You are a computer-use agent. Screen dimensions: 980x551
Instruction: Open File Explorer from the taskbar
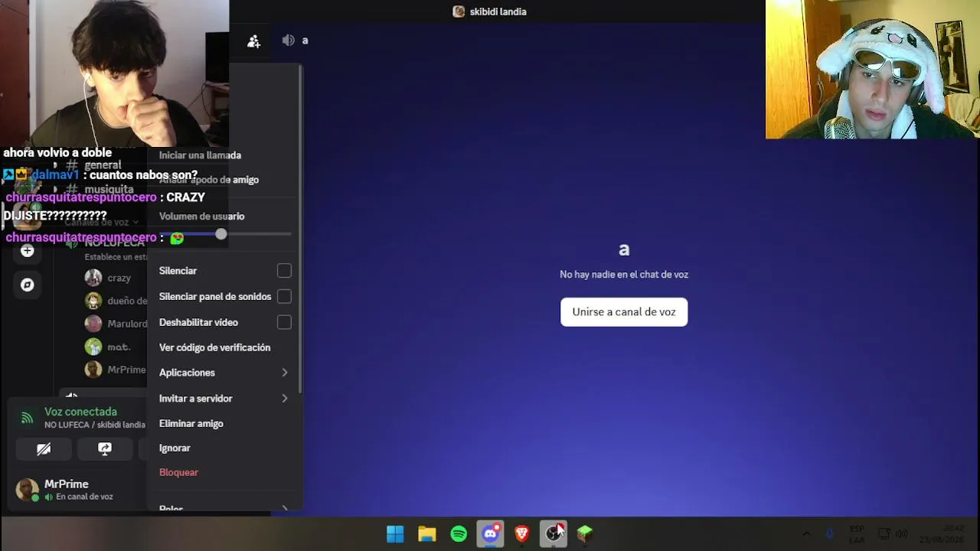point(426,533)
